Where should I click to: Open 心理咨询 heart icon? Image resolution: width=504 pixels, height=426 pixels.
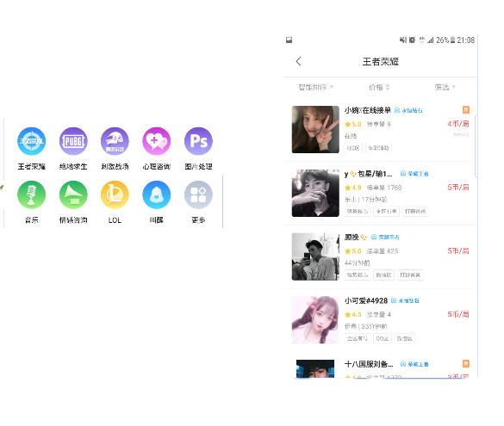pyautogui.click(x=157, y=141)
